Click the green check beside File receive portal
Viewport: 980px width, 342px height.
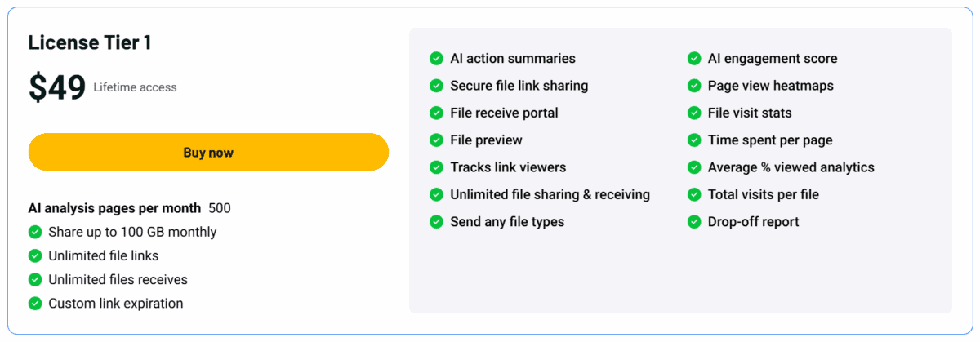pyautogui.click(x=436, y=113)
